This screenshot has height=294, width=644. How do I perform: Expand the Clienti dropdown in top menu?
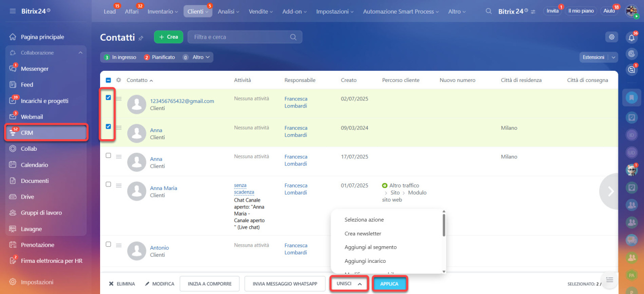click(x=198, y=11)
